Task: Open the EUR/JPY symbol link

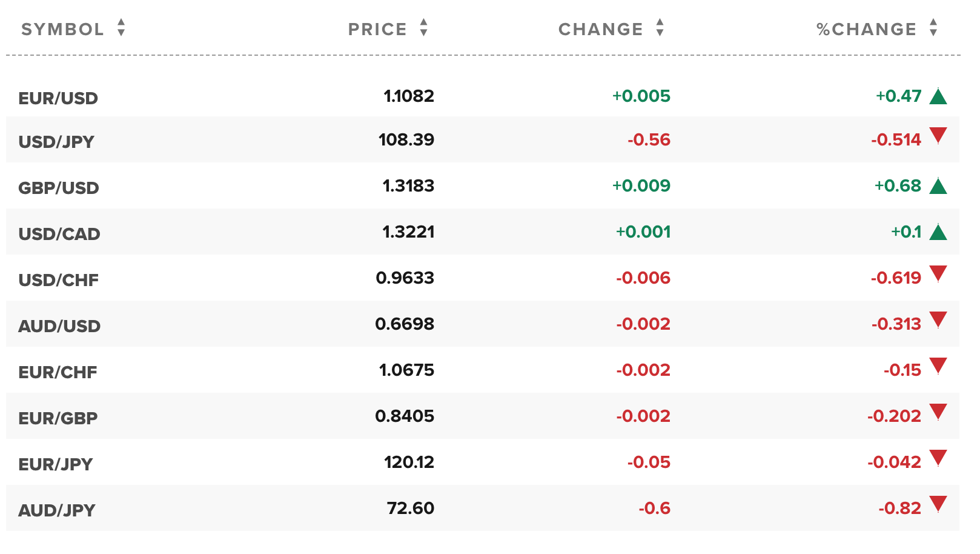Action: click(56, 464)
